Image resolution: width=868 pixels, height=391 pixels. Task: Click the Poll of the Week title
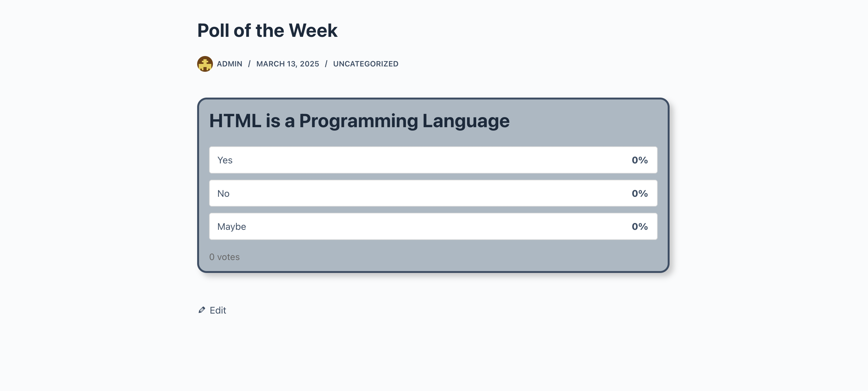267,30
